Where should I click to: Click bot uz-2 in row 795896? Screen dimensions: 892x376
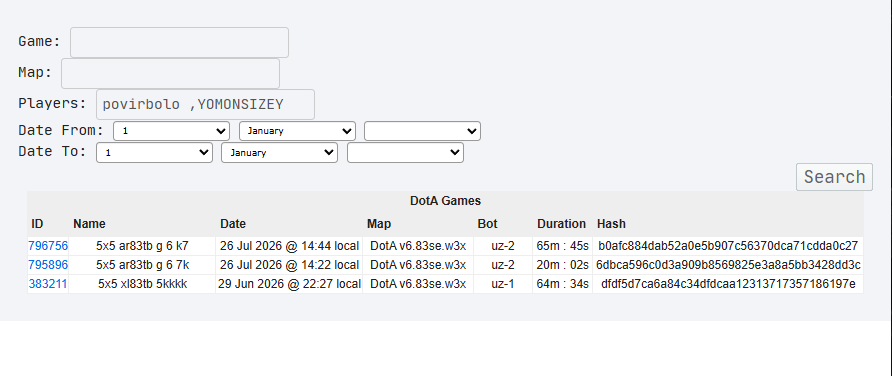(x=503, y=265)
